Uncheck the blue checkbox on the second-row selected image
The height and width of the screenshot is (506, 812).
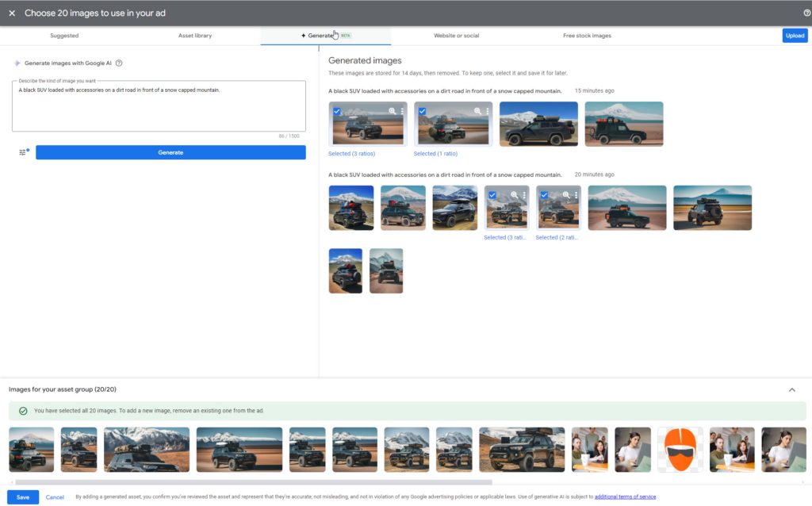click(492, 195)
